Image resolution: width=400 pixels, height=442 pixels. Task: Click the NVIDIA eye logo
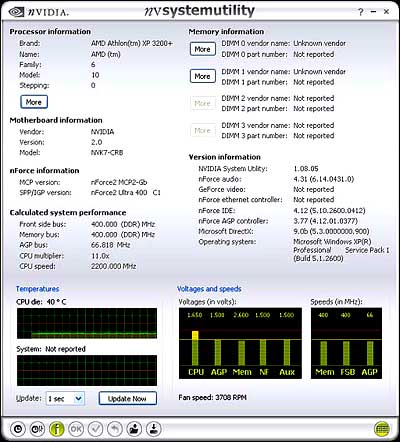point(15,12)
